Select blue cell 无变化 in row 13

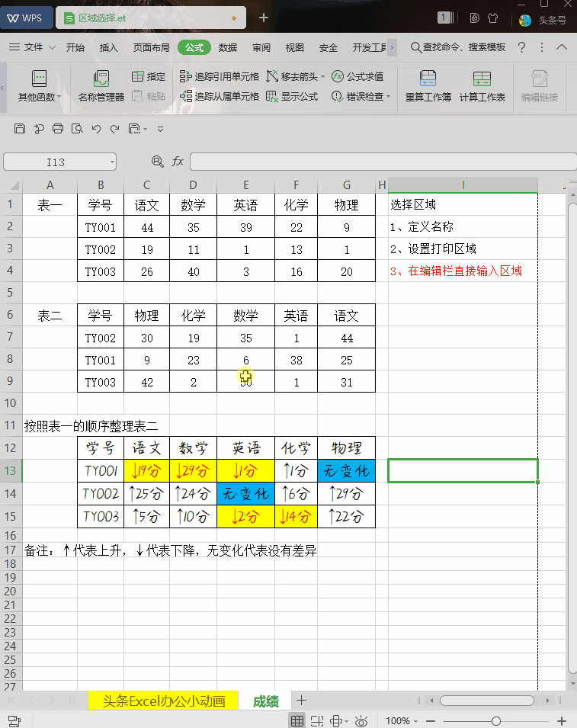coord(346,471)
